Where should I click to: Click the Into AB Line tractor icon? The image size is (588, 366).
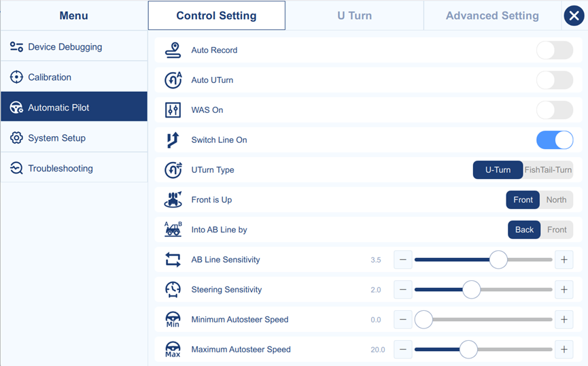point(173,229)
